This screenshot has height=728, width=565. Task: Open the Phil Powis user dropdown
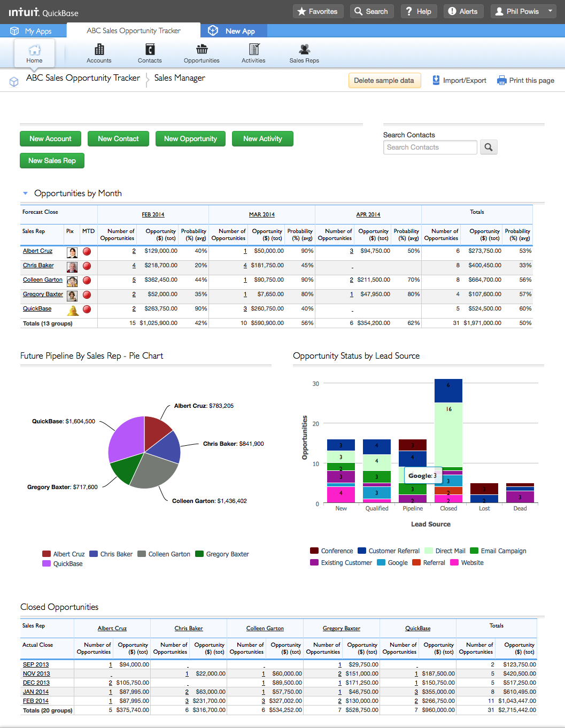point(524,11)
